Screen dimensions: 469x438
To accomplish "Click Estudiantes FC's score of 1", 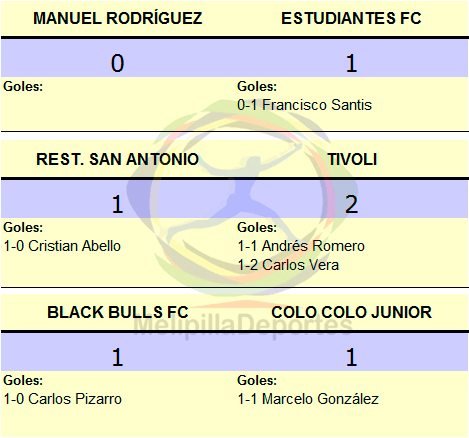I will [351, 63].
